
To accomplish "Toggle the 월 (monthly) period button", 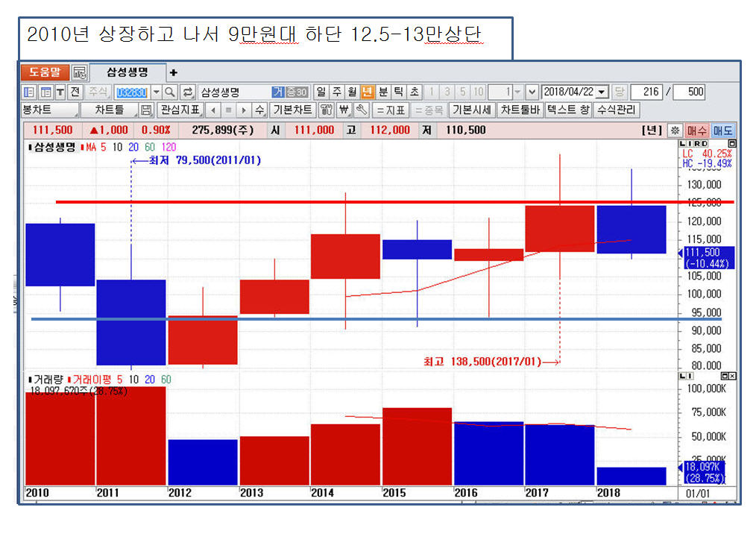I will [352, 92].
